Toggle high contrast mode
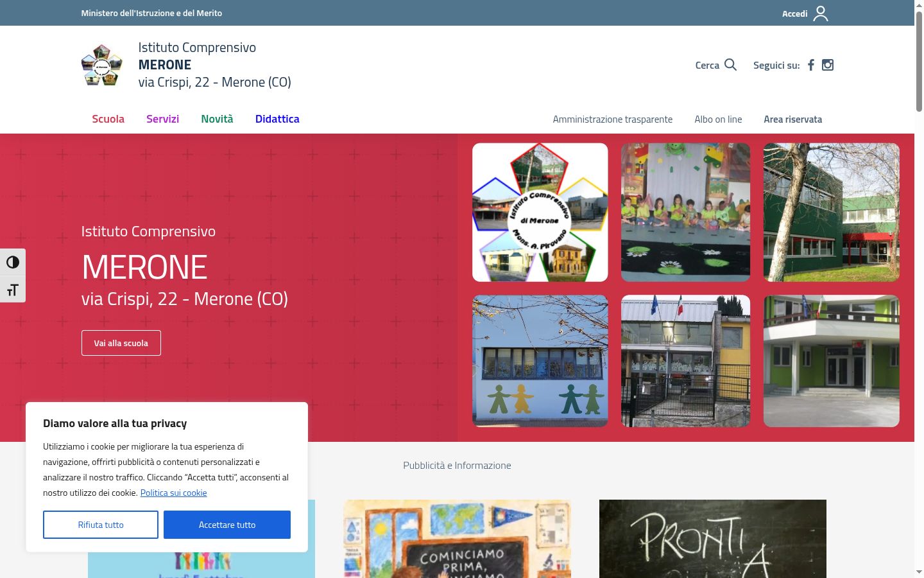 point(13,262)
